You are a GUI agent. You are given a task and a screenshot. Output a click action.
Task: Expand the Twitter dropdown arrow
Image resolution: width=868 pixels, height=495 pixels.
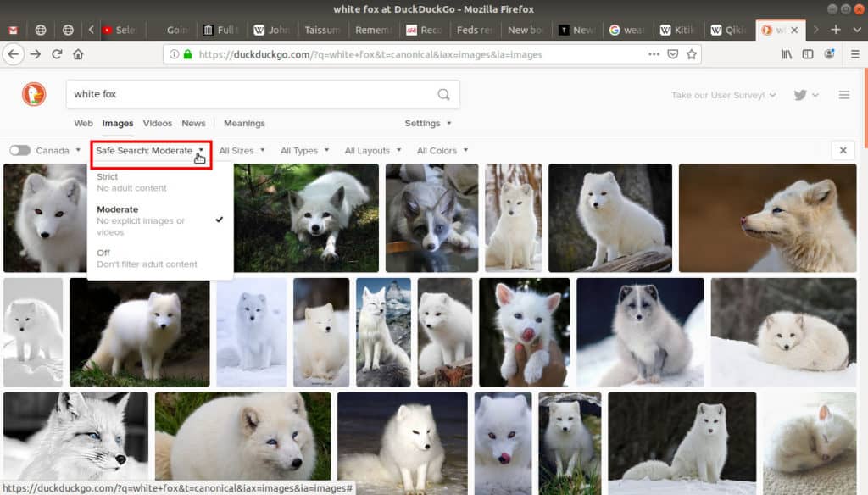click(x=815, y=95)
